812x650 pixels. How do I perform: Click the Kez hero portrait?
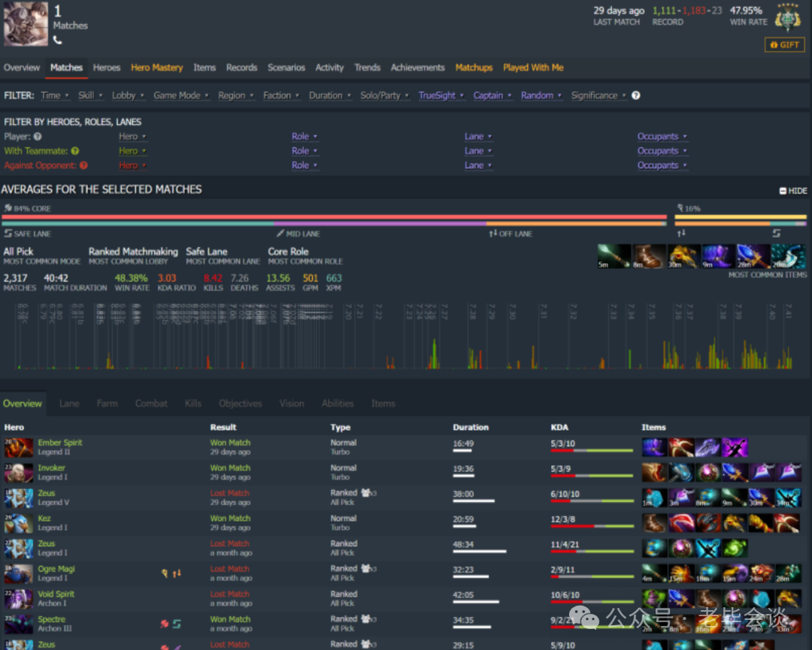pos(19,524)
